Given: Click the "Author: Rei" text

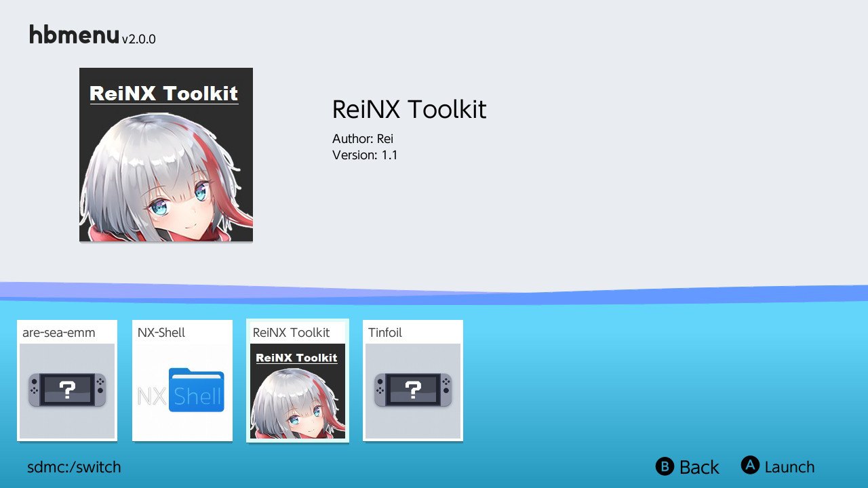Looking at the screenshot, I should pyautogui.click(x=363, y=139).
